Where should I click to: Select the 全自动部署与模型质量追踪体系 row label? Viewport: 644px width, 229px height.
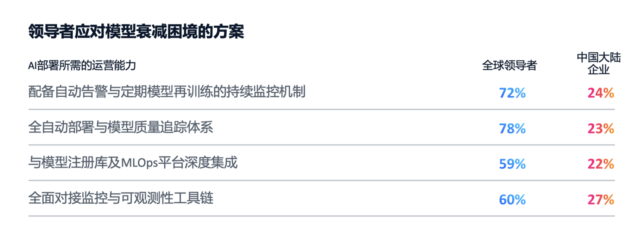click(121, 127)
